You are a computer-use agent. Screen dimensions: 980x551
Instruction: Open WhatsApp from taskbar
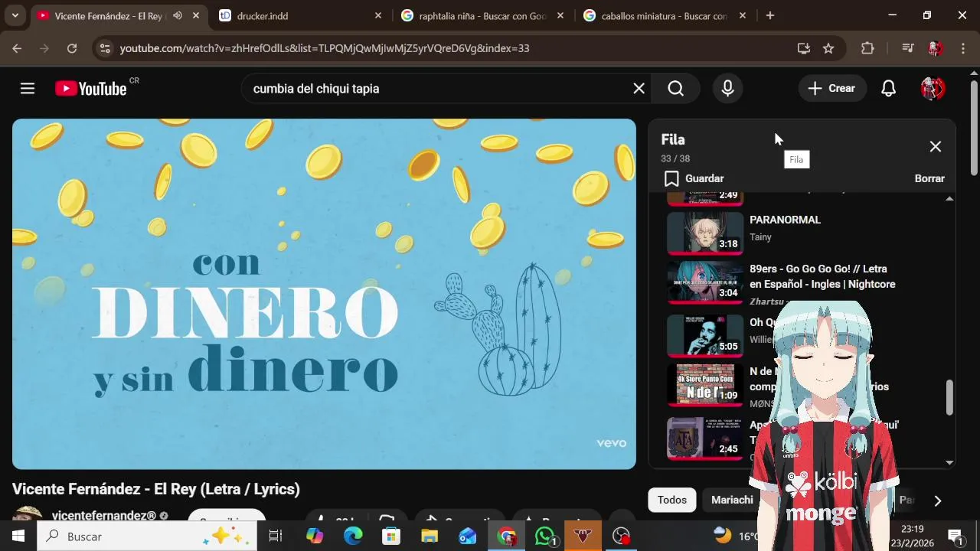pyautogui.click(x=545, y=536)
